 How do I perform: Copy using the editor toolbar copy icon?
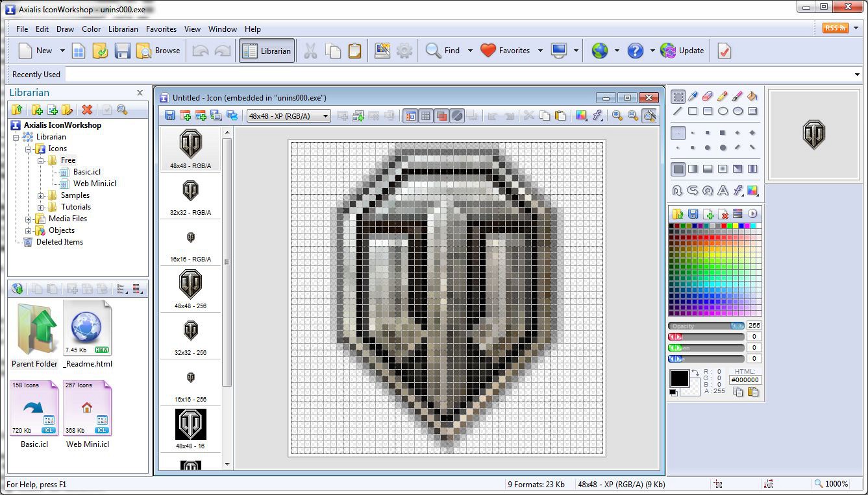545,115
